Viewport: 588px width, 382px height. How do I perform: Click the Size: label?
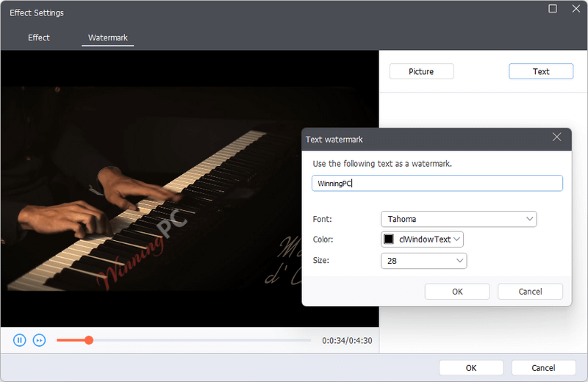pos(320,260)
